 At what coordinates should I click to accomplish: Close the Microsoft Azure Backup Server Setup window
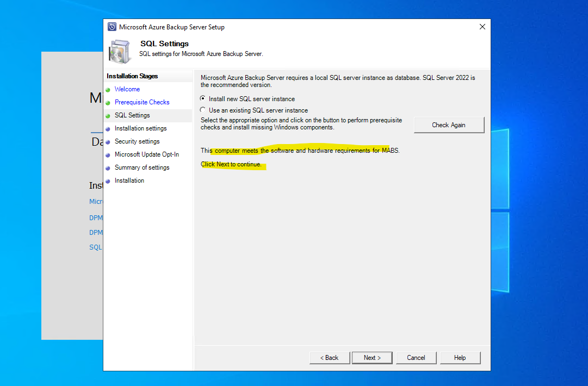[x=482, y=27]
